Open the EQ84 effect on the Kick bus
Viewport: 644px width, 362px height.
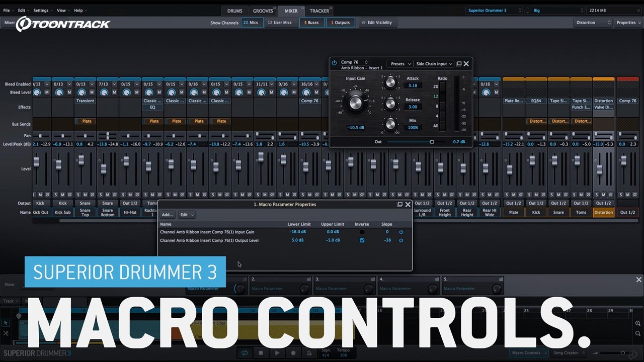(x=536, y=101)
